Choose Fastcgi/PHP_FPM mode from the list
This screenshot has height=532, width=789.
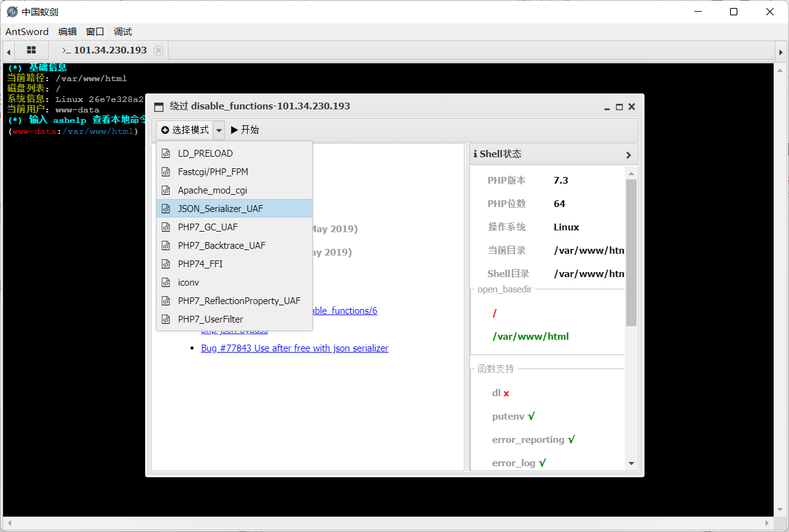tap(234, 172)
